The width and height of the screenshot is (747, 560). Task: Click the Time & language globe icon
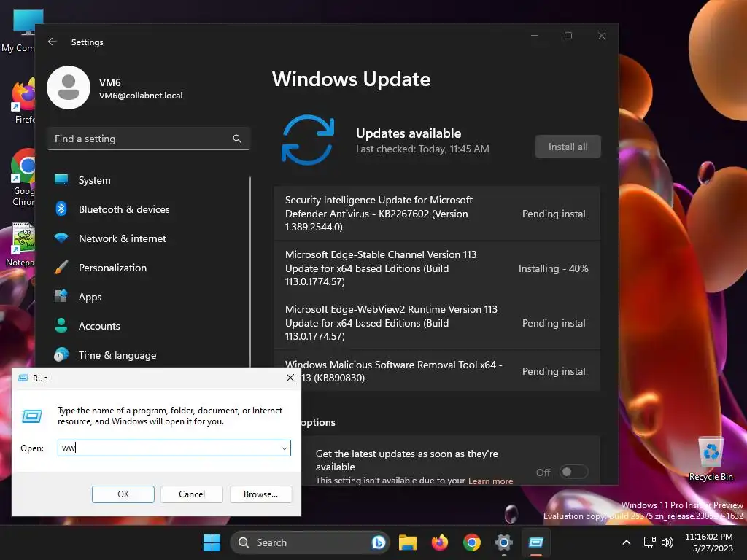point(61,354)
